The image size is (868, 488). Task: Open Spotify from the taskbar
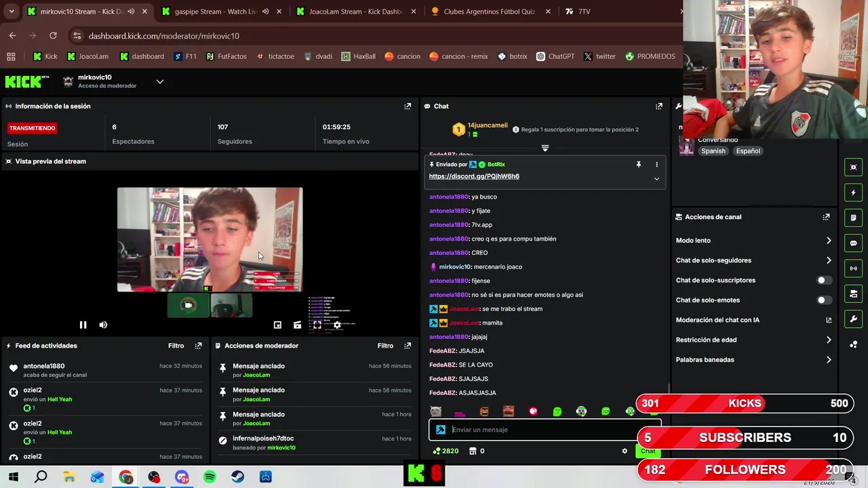point(210,477)
